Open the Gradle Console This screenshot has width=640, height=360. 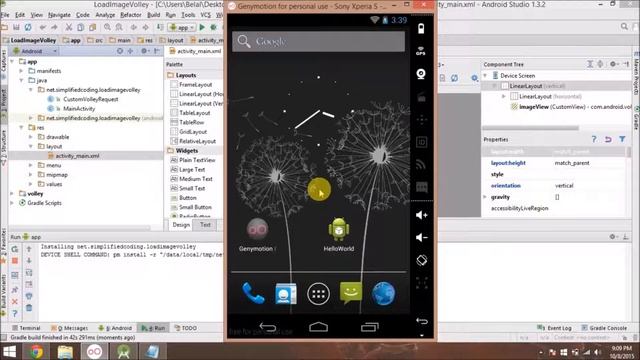[x=604, y=328]
